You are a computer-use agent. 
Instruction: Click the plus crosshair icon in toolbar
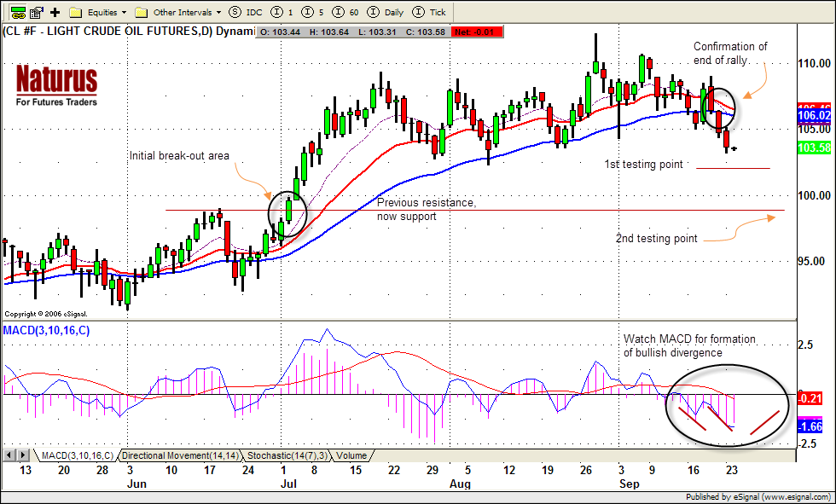coord(55,12)
